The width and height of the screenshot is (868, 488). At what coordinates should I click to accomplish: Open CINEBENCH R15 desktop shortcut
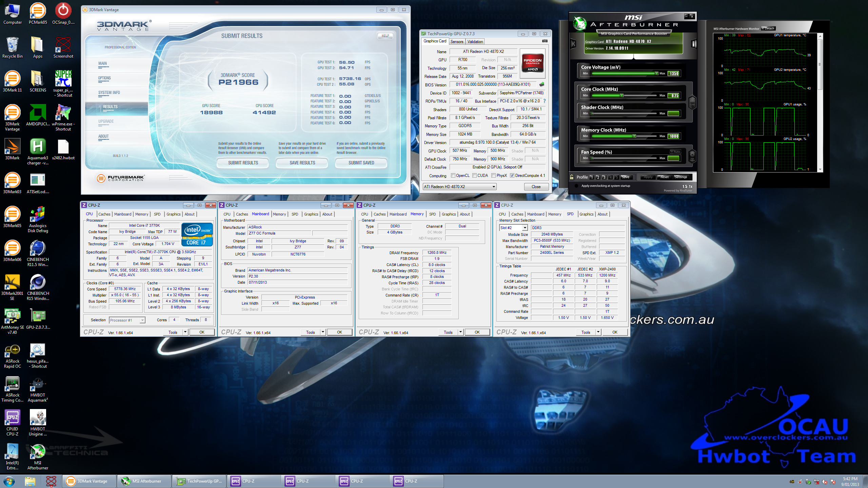(38, 287)
